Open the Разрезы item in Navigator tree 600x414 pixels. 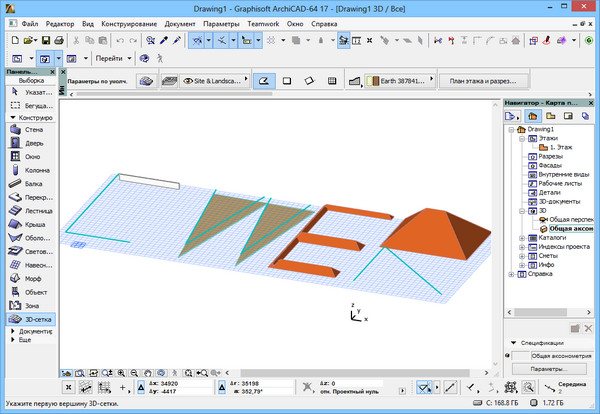tap(550, 157)
